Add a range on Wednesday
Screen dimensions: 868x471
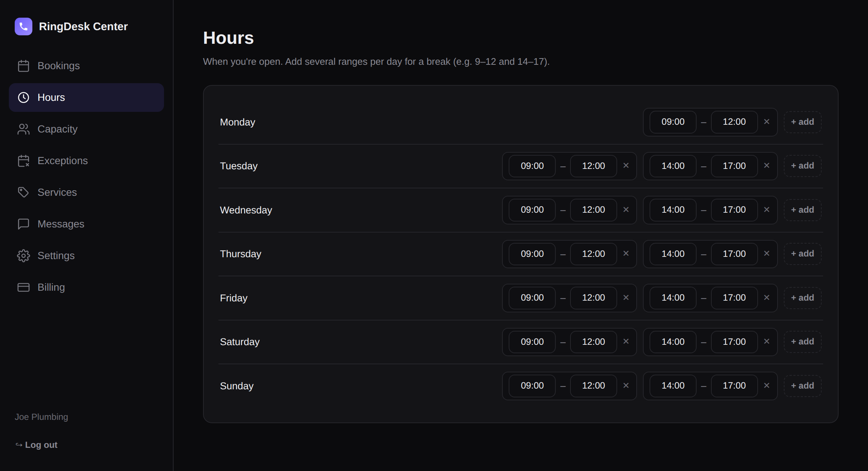pos(803,210)
